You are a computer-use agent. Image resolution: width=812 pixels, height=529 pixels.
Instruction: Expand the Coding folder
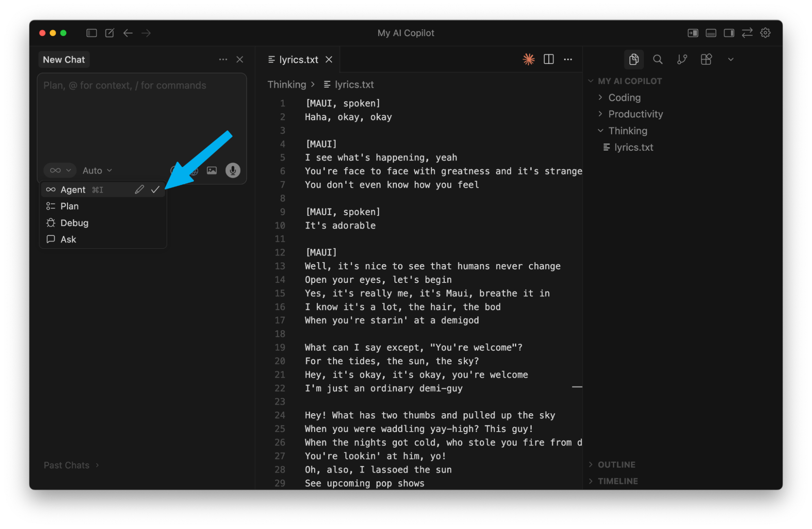tap(624, 98)
